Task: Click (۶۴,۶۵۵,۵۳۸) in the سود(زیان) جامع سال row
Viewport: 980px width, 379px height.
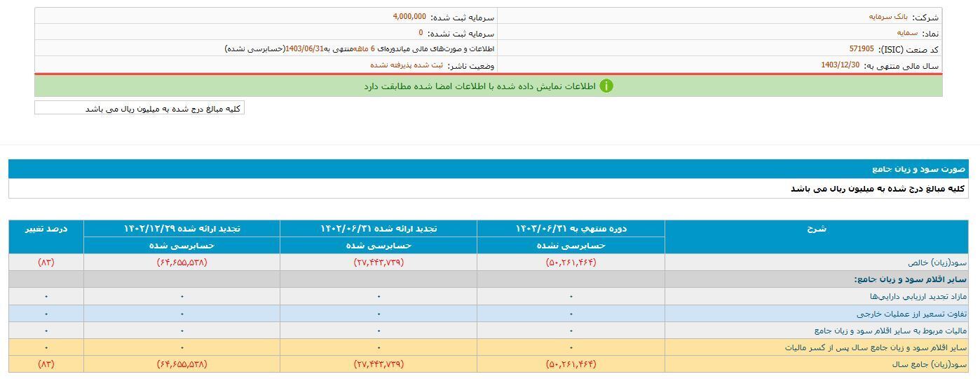Action: click(182, 364)
